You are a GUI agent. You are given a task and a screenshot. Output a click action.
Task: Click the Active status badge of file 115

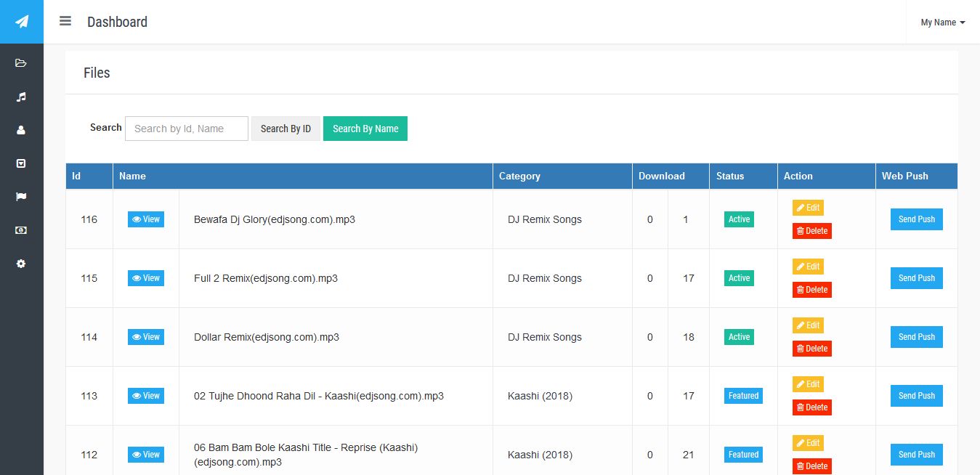click(739, 278)
